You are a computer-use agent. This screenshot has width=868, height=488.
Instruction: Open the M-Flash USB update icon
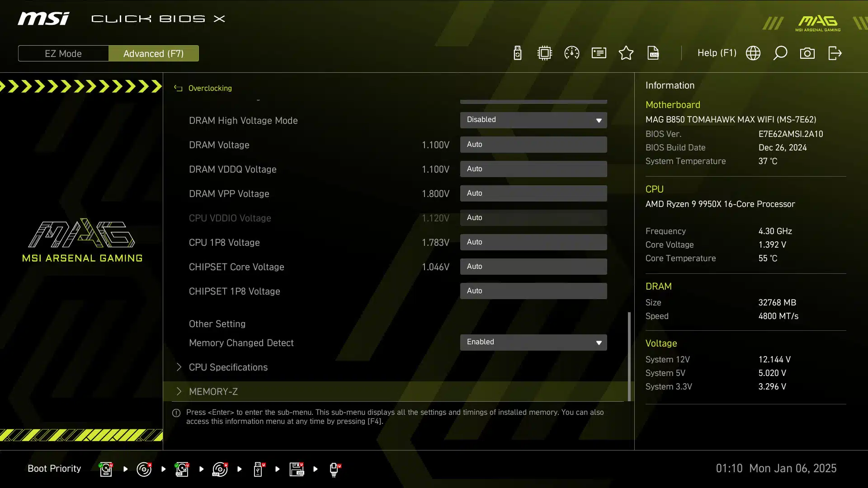coord(518,53)
